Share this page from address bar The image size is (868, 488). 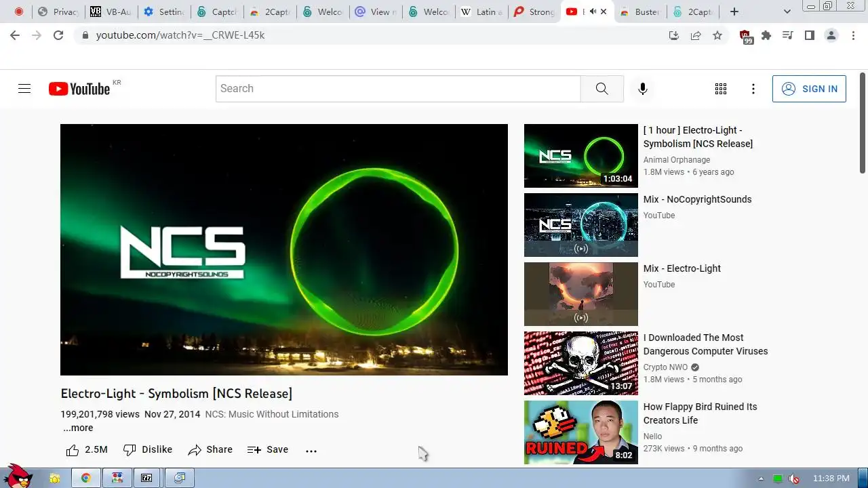coord(696,35)
